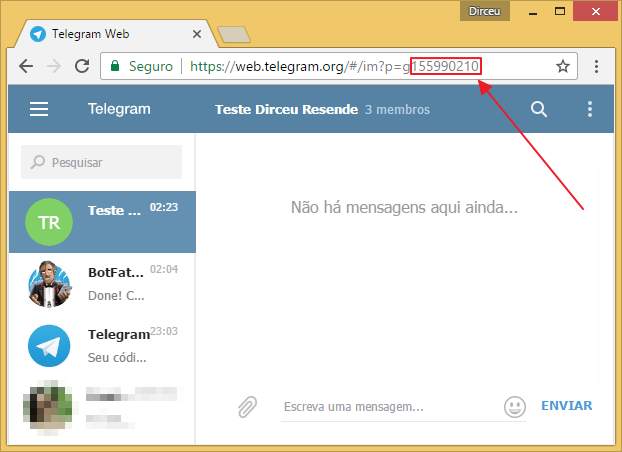Click the search magnifier icon in header
This screenshot has height=452, width=622.
(x=539, y=109)
